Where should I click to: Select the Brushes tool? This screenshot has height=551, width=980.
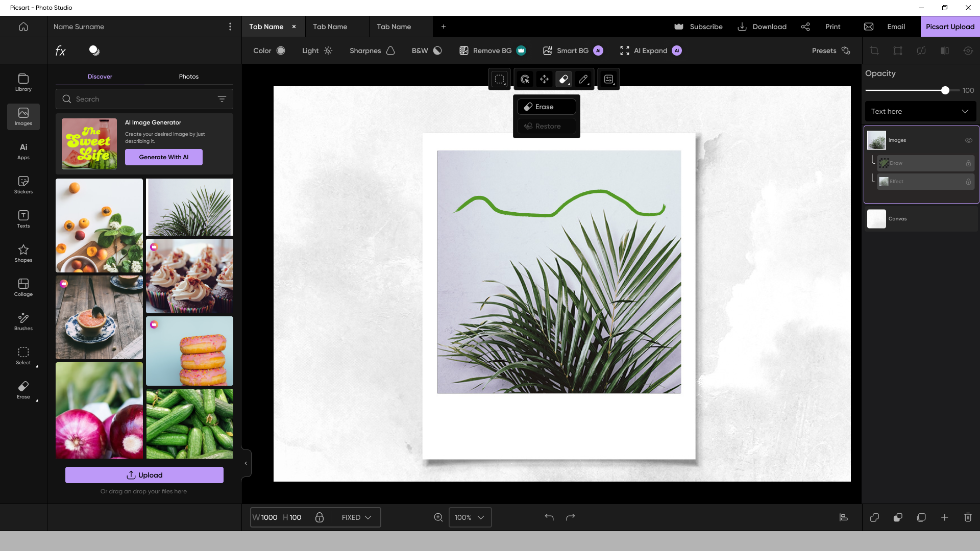23,321
